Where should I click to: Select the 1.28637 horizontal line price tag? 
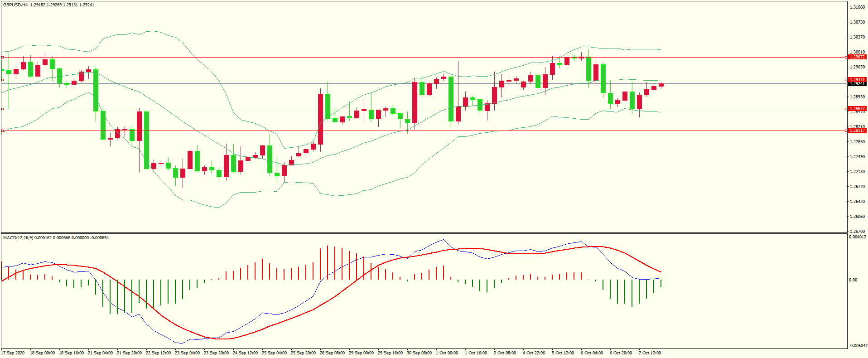click(x=857, y=109)
